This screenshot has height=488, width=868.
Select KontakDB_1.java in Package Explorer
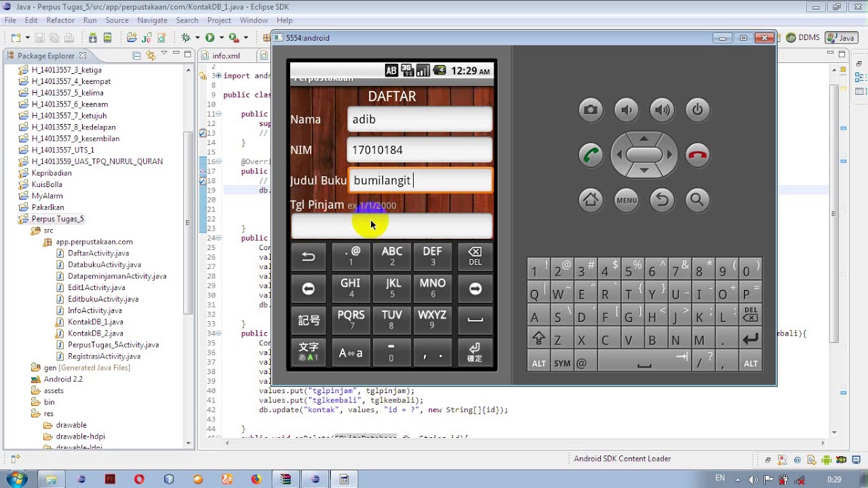pos(95,322)
